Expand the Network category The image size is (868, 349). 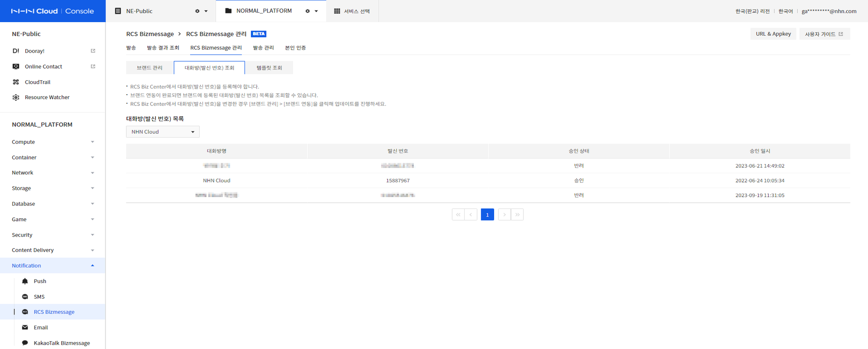point(53,173)
